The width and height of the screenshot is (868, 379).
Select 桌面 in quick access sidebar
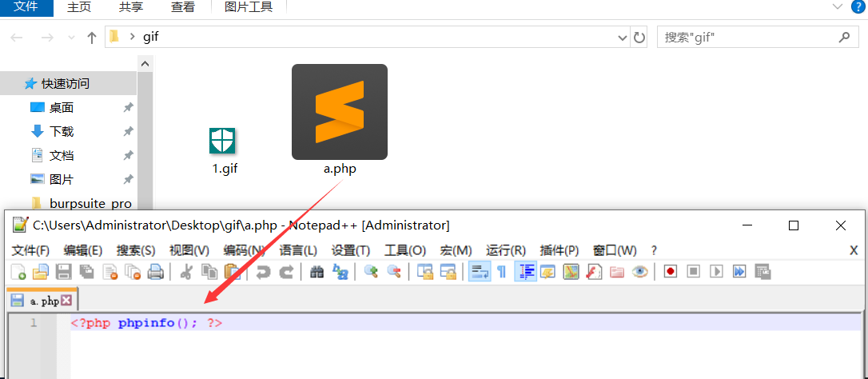click(x=62, y=107)
